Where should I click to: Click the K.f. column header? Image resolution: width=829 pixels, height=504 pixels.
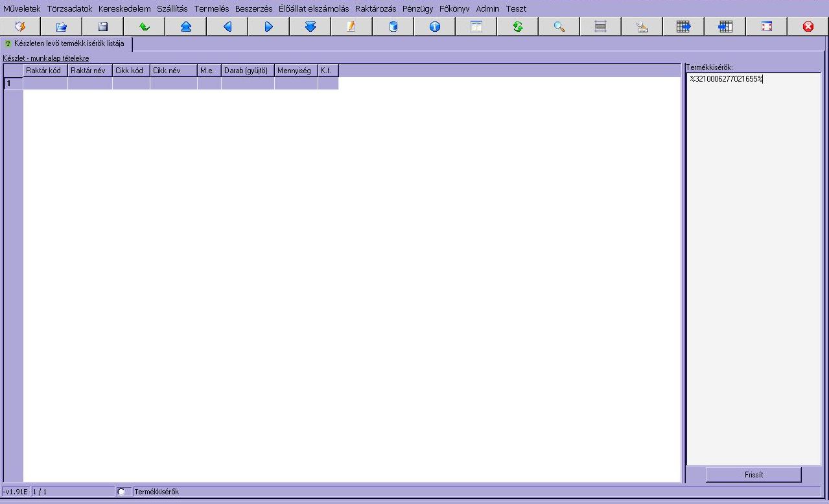[x=328, y=70]
